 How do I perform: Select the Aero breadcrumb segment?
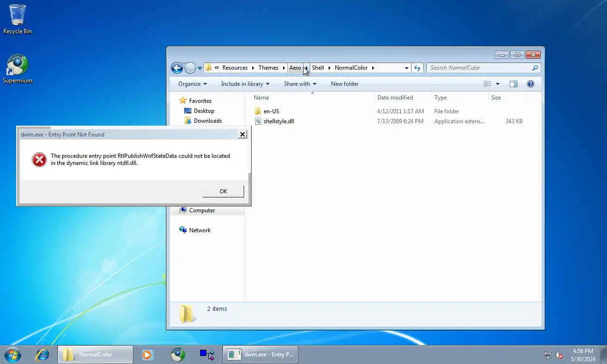[x=295, y=68]
